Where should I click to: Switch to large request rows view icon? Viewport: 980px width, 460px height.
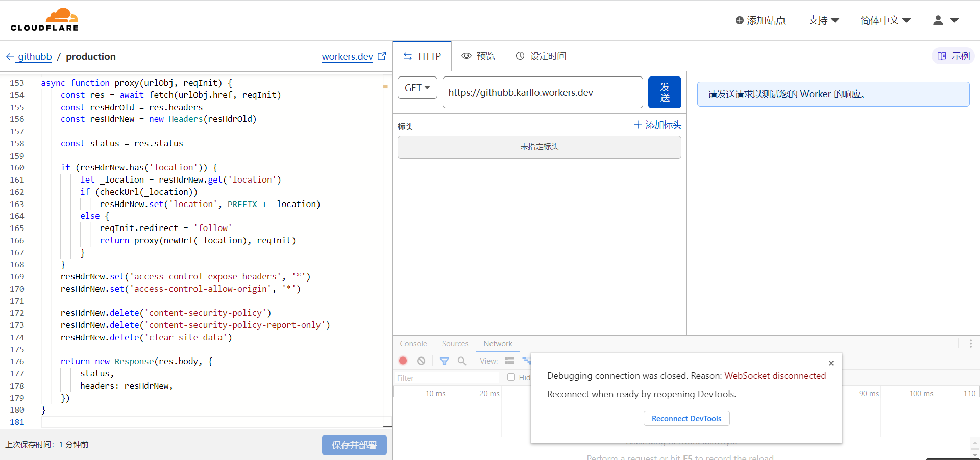pyautogui.click(x=509, y=361)
